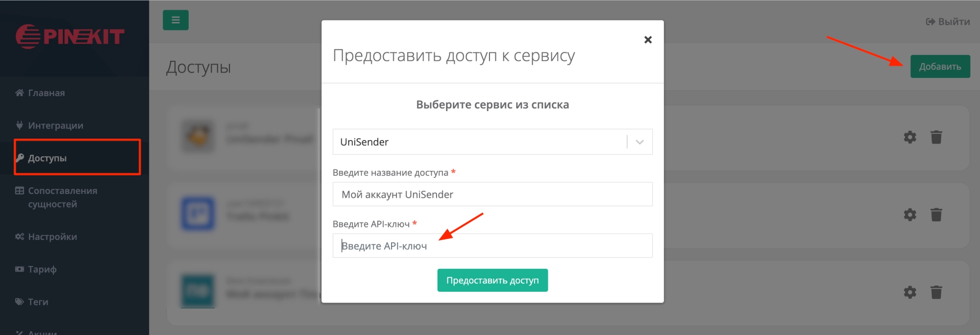980x335 pixels.
Task: Select Доступы in the sidebar
Action: point(47,158)
